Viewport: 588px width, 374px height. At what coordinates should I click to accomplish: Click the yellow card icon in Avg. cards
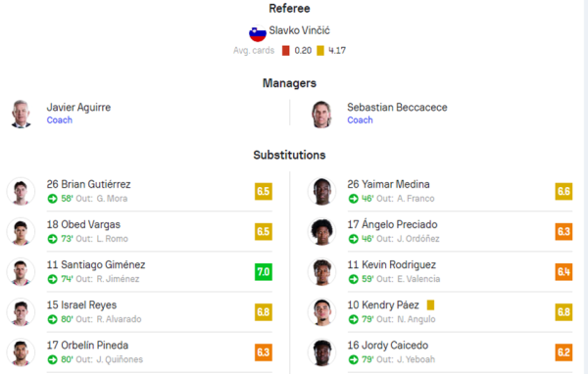320,51
